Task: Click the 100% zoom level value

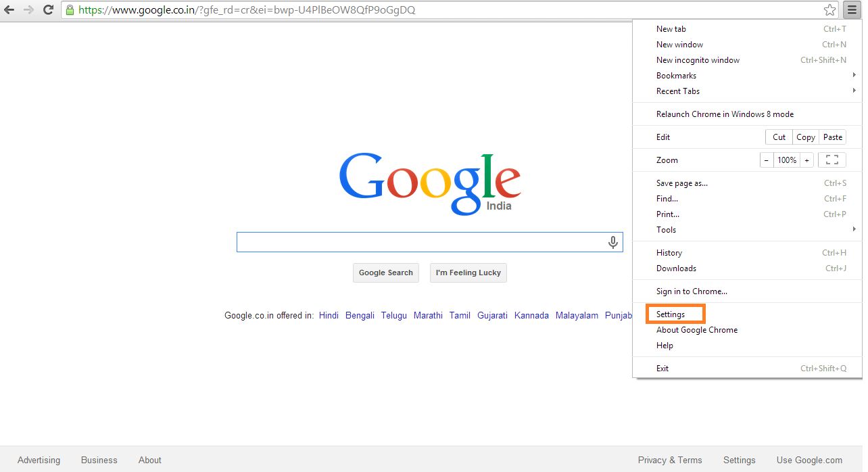Action: tap(786, 160)
